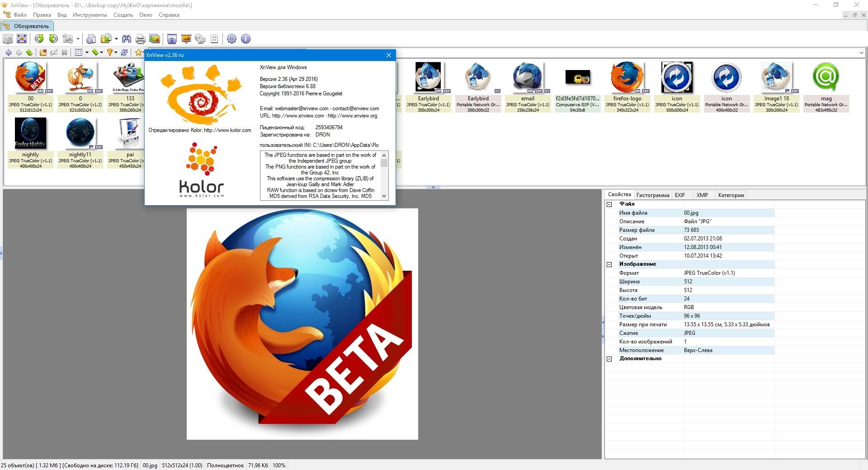Image resolution: width=868 pixels, height=470 pixels.
Task: Select the firefox-logo thumbnail
Action: point(627,87)
